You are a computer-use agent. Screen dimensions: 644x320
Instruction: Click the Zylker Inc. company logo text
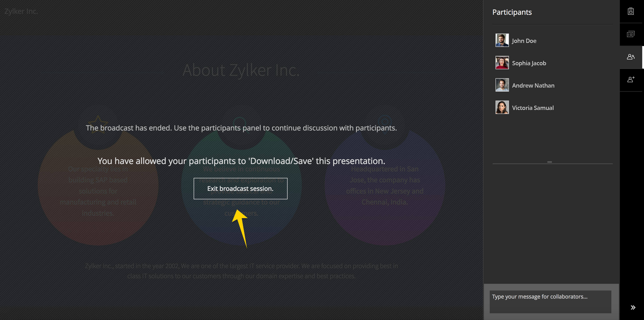click(21, 11)
